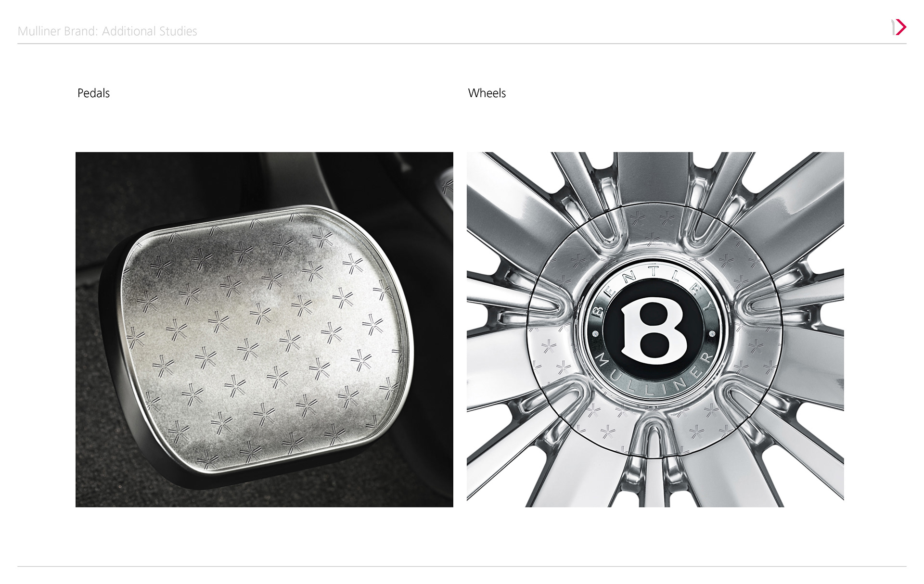
Task: Click the Wheels heading
Action: pyautogui.click(x=487, y=93)
